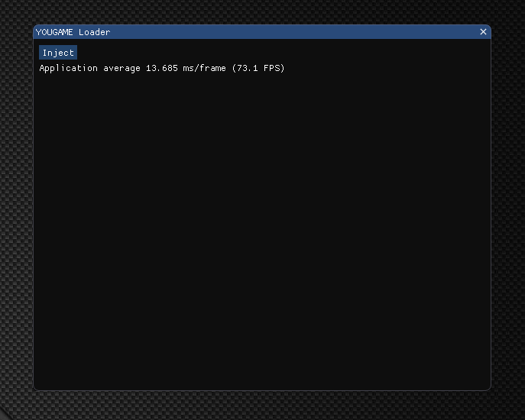Click the carbon fiber background outside window
Image resolution: width=525 pixels, height=420 pixels.
pos(262,405)
